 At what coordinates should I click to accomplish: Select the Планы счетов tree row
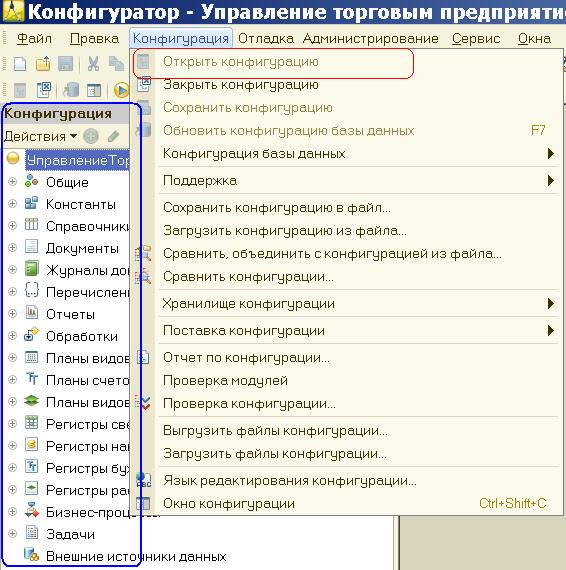(x=87, y=380)
